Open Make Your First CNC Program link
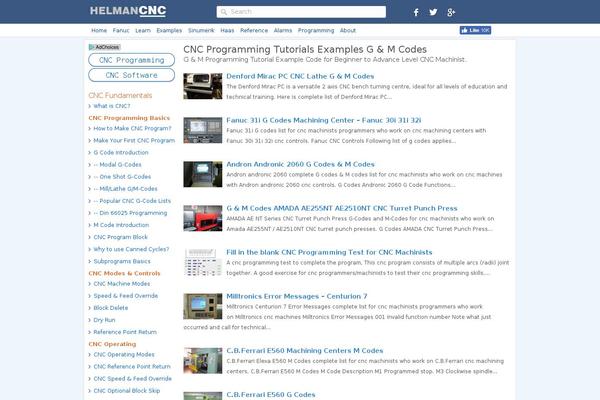Screen dimensions: 600x400 coord(134,140)
